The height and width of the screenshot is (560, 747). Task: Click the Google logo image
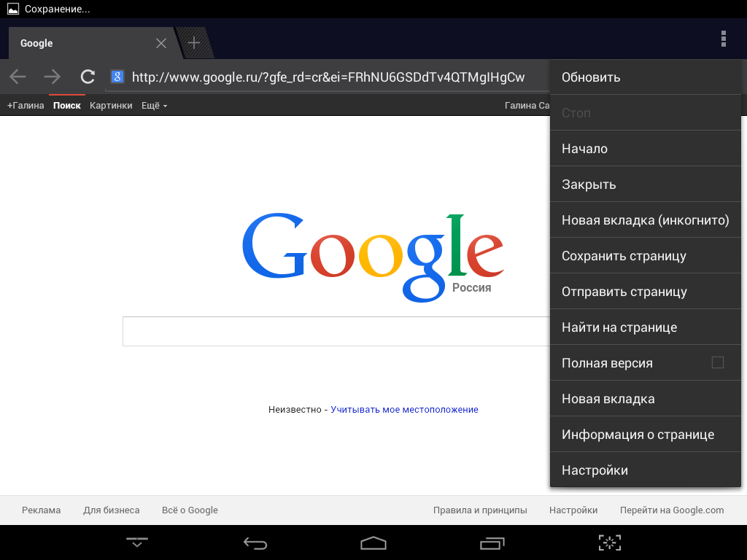tap(373, 257)
